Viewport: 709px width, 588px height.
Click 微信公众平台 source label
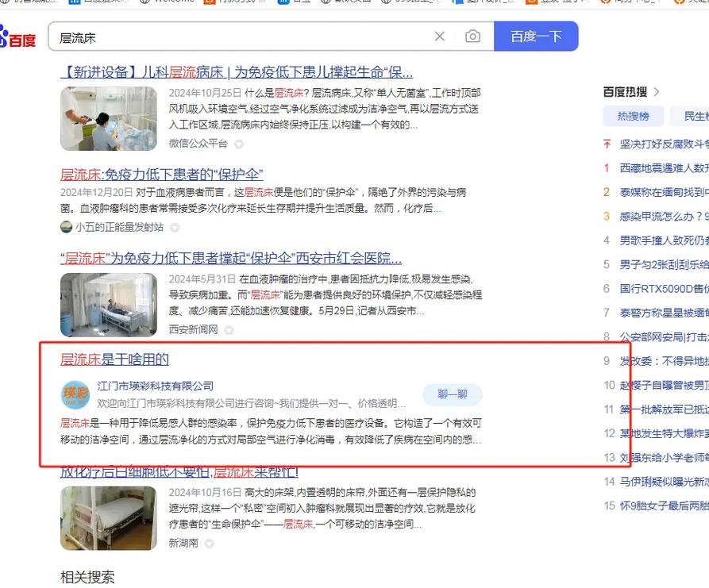[198, 144]
